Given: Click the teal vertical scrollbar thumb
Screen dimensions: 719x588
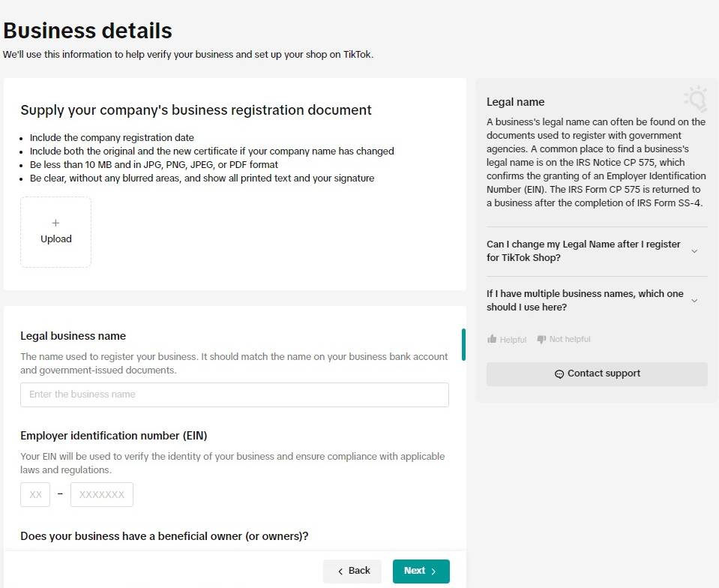Looking at the screenshot, I should pos(463,344).
